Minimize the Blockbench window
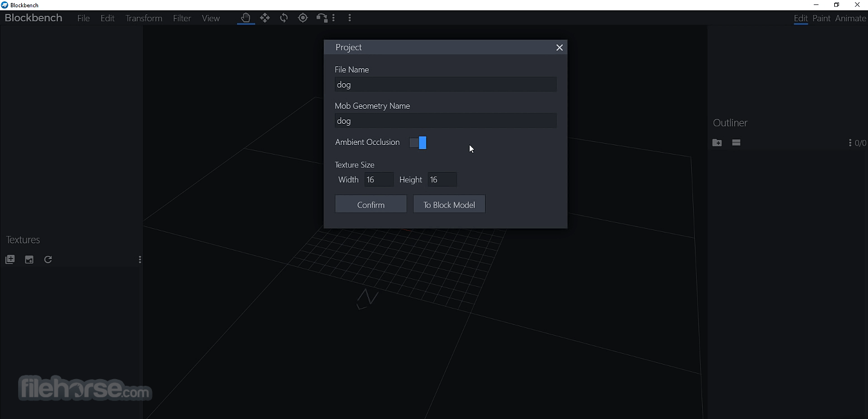Image resolution: width=868 pixels, height=419 pixels. (816, 5)
